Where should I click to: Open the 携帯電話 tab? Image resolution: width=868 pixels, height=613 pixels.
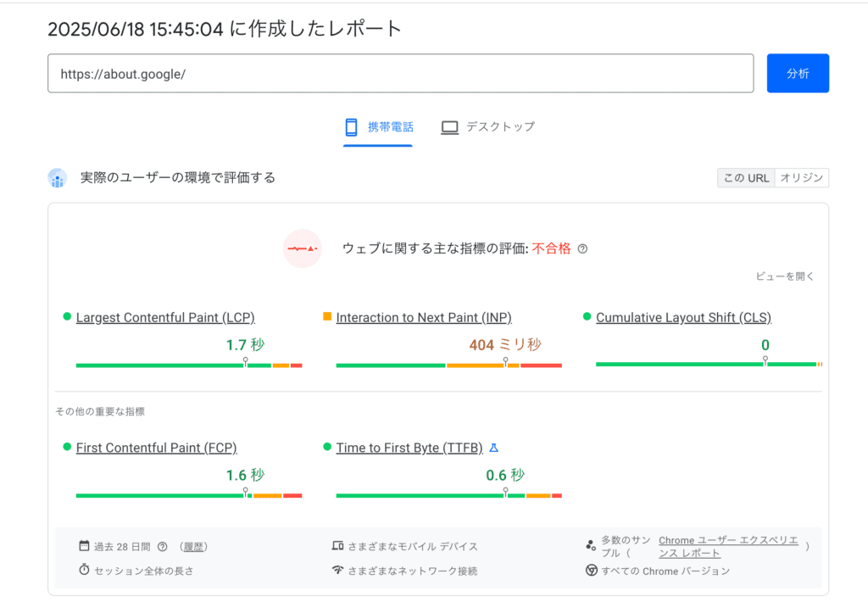390,127
